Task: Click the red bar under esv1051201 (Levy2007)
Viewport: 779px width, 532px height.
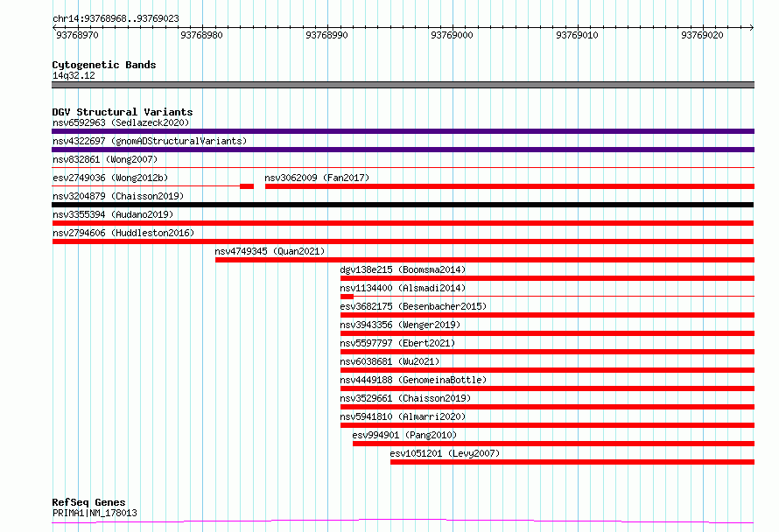Action: (572, 462)
